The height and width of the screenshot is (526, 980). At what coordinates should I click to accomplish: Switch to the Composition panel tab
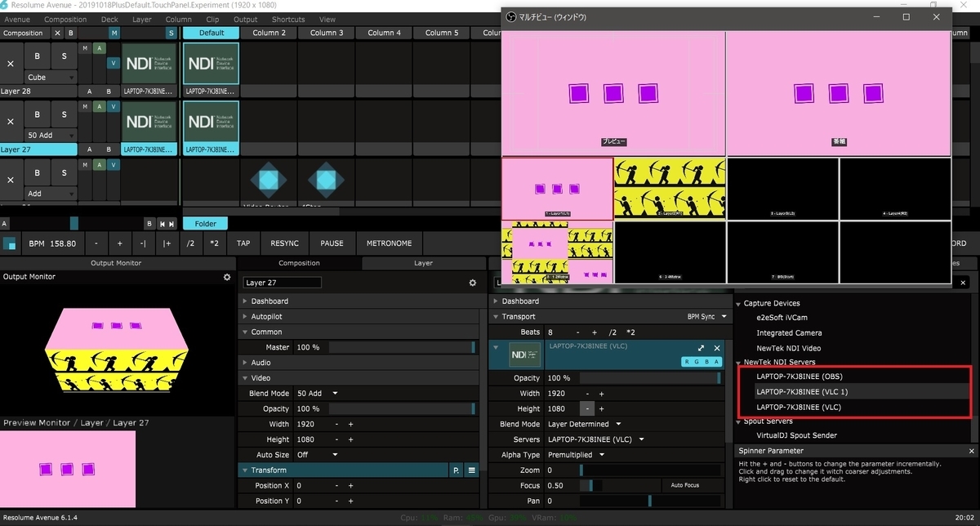pyautogui.click(x=299, y=263)
